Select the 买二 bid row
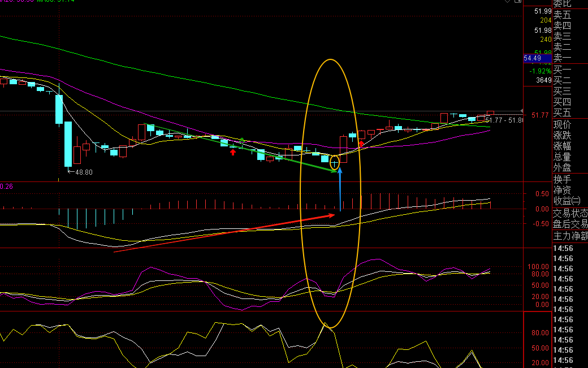This screenshot has width=588, height=368. tap(562, 81)
